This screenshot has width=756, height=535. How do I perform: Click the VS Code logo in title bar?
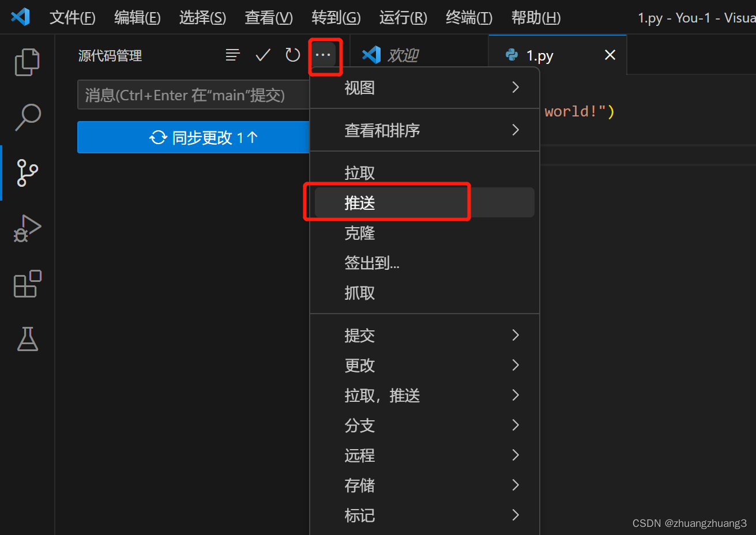point(21,17)
